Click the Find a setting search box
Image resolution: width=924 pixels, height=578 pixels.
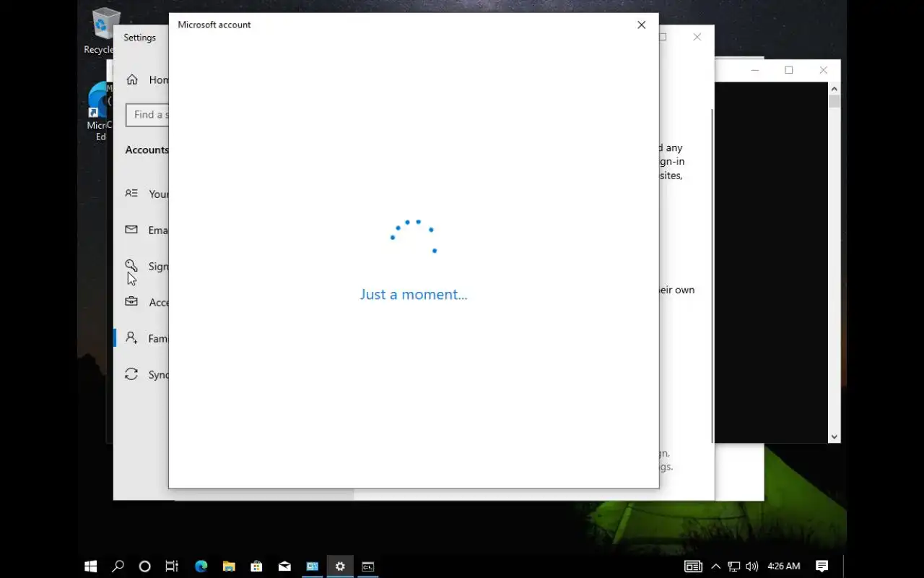point(147,115)
